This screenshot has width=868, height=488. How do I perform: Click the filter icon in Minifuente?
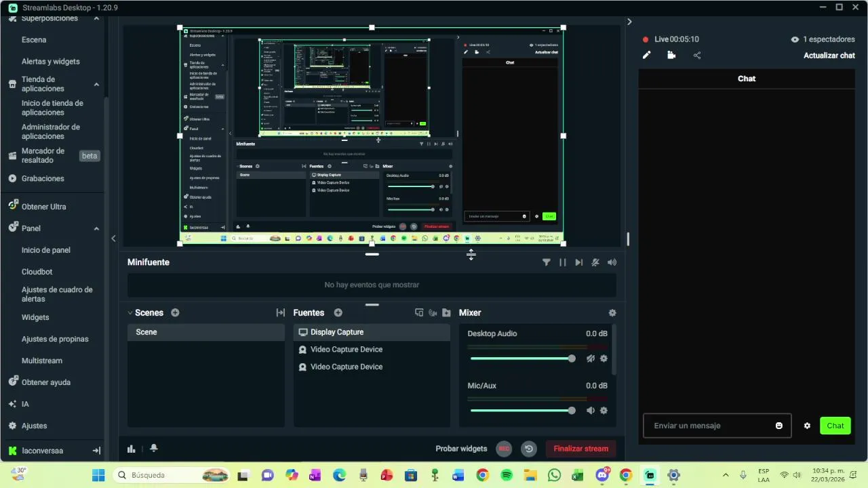click(547, 262)
